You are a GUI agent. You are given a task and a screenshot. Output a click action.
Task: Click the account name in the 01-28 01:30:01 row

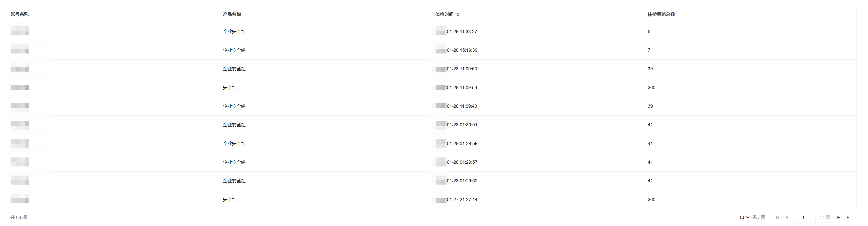pos(20,125)
